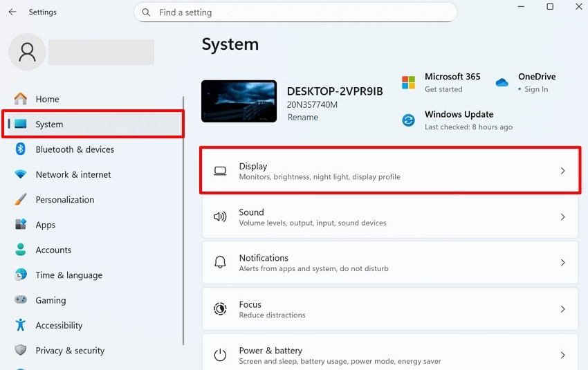This screenshot has height=370, width=588.
Task: Click the back arrow in Settings
Action: pyautogui.click(x=12, y=12)
